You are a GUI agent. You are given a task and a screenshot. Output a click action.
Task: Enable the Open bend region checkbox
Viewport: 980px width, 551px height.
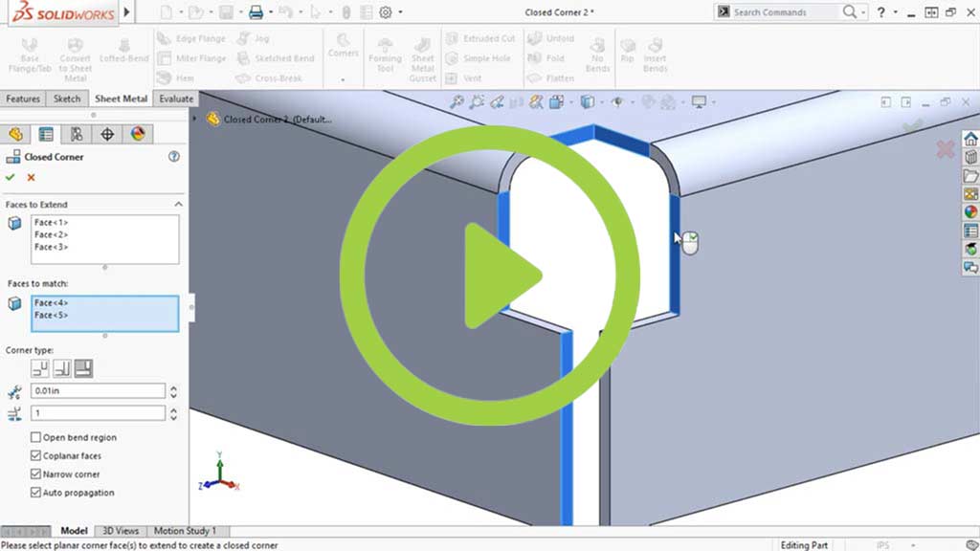tap(35, 437)
